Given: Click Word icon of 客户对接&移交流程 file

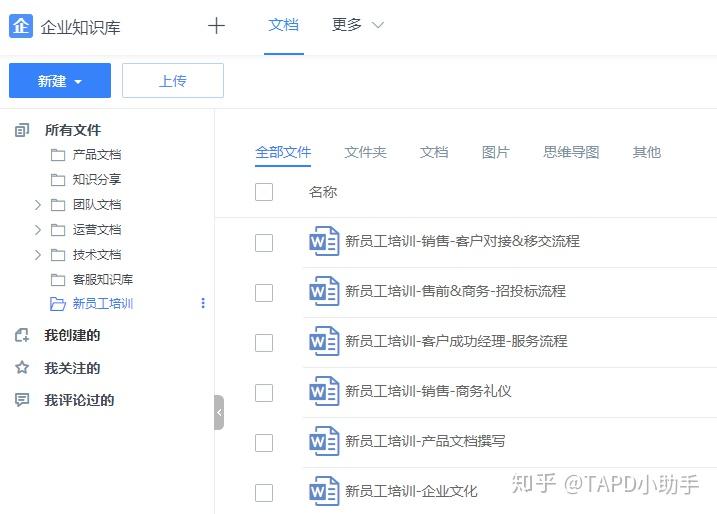Looking at the screenshot, I should (x=324, y=241).
